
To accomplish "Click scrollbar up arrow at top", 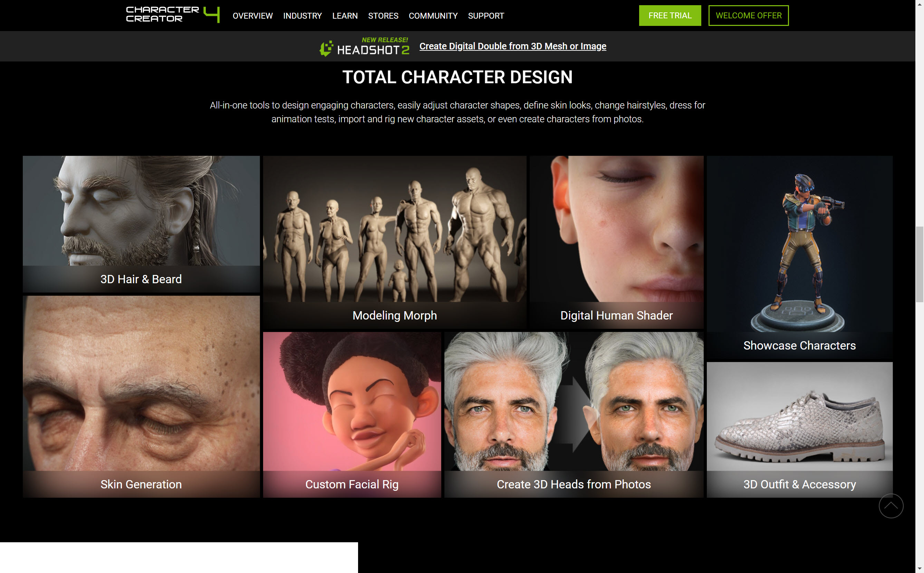I will [920, 4].
